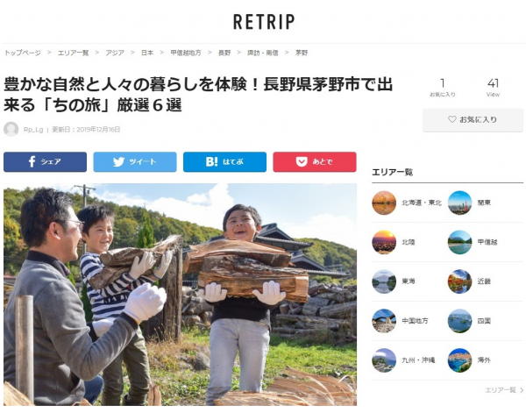
Task: Save to Pocket with あとで button
Action: pyautogui.click(x=315, y=162)
